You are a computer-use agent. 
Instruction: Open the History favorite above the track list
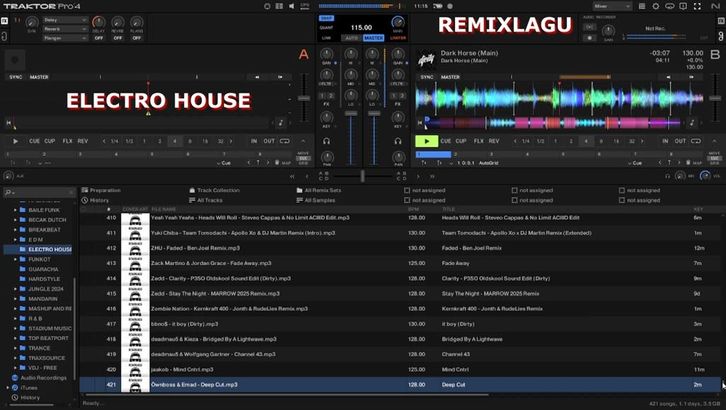click(x=99, y=200)
